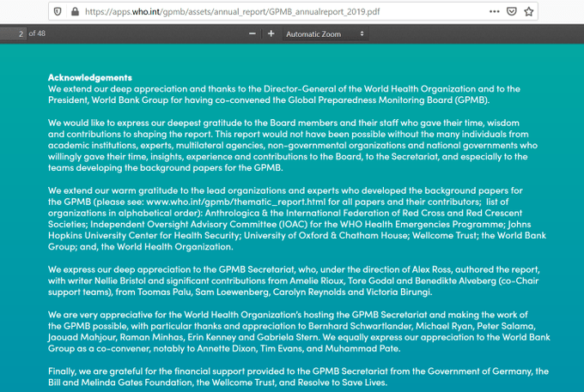Click 'Global Preparedness Monitoring Board (GPMB)' text
Viewport: 584px width, 392px height.
[x=387, y=100]
